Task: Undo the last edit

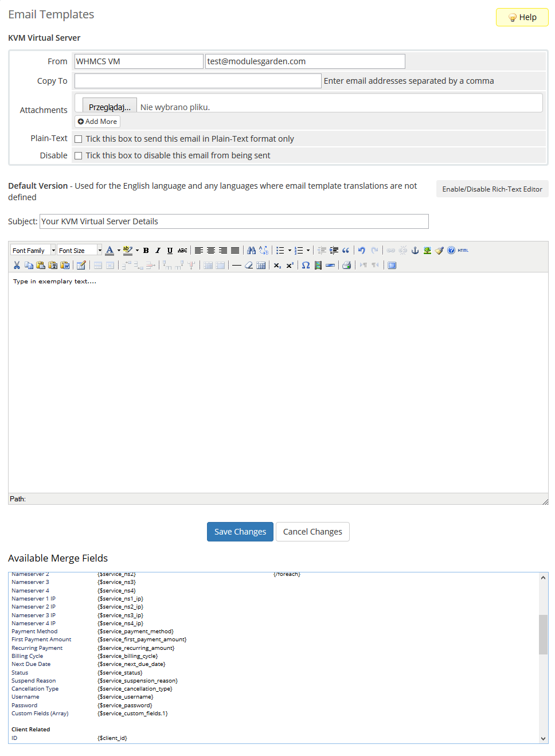Action: click(362, 250)
